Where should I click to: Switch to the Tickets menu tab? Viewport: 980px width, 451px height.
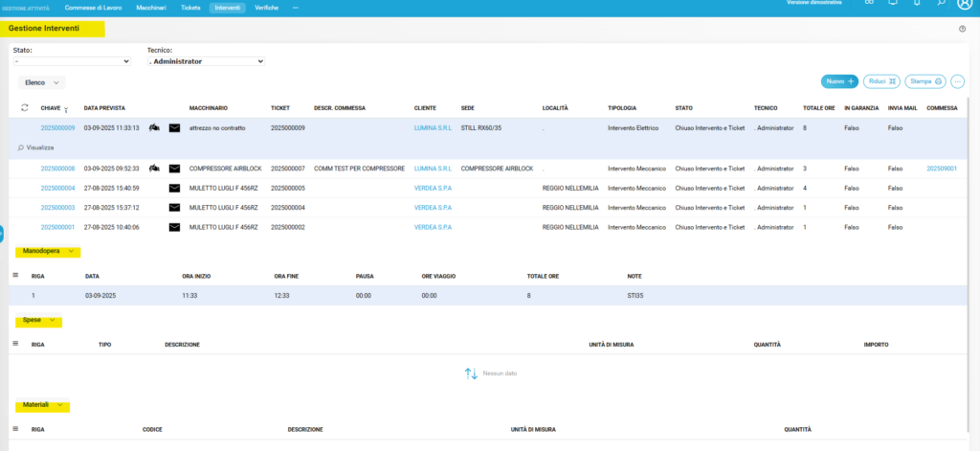coord(190,7)
